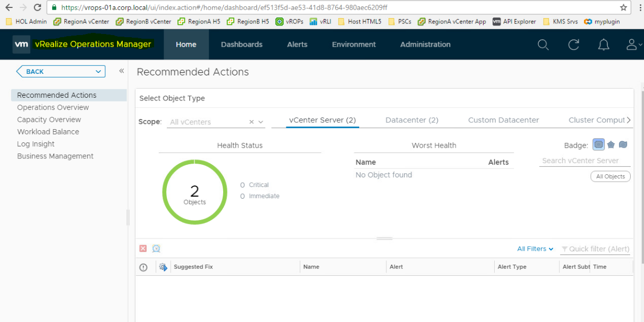Screen dimensions: 644x322
Task: Bookmark this page with the star icon
Action: (x=624, y=7)
